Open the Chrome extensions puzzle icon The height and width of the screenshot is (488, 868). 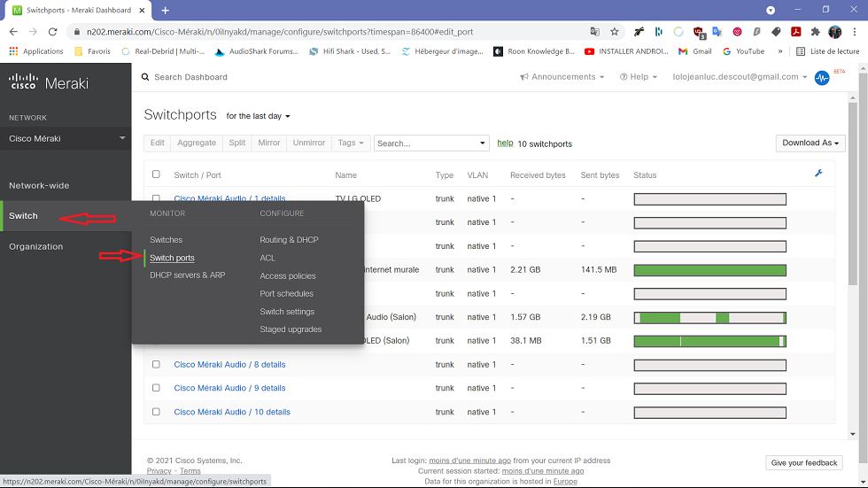[x=815, y=32]
